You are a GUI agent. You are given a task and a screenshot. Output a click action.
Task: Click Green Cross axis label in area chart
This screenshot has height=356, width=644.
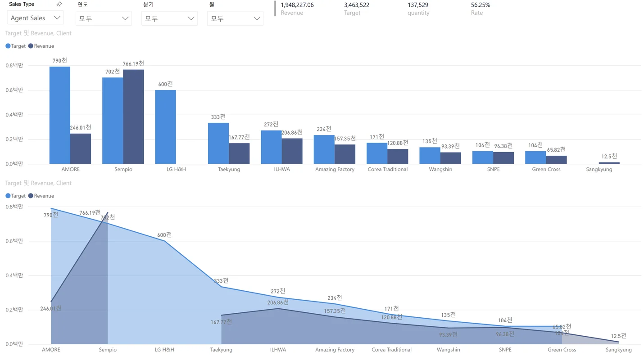tap(562, 350)
